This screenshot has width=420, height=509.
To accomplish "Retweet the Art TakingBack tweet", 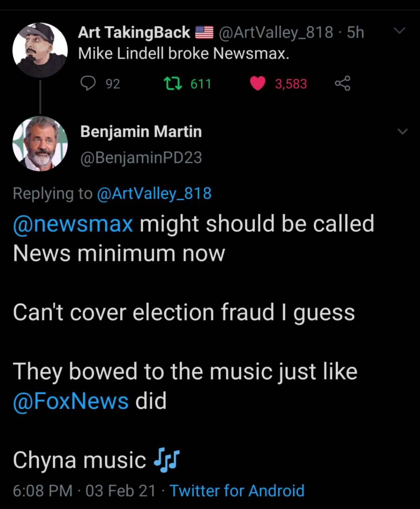I will click(x=173, y=84).
